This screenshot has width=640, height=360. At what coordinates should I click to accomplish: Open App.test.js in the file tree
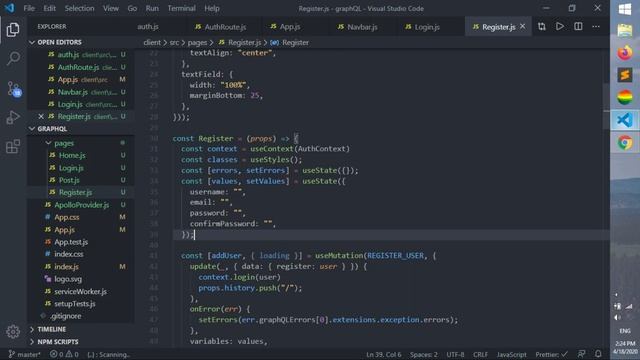[71, 242]
